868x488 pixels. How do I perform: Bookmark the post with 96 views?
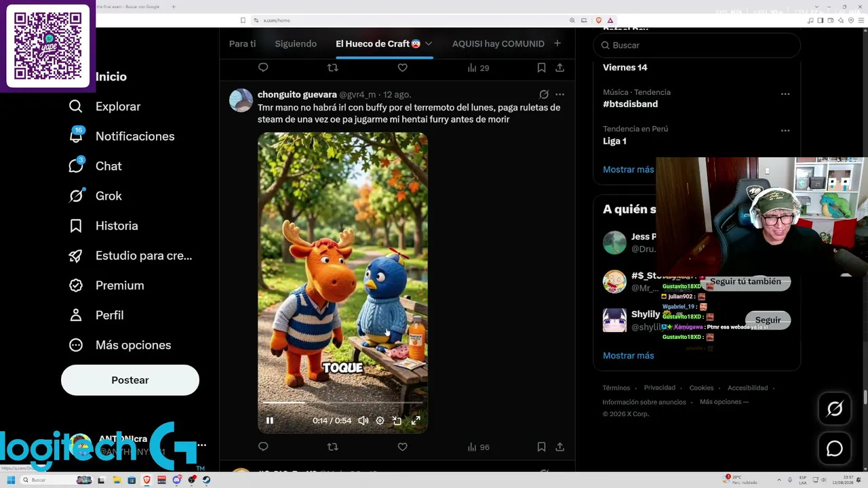(541, 447)
